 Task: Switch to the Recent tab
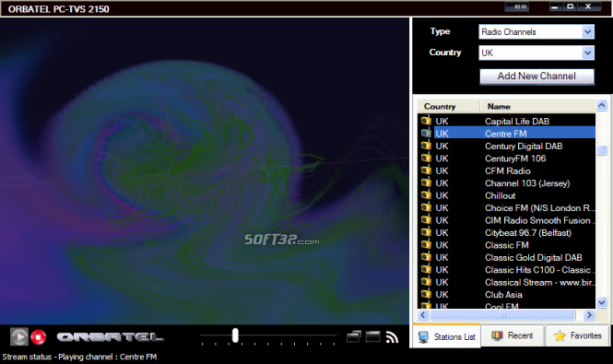point(513,335)
